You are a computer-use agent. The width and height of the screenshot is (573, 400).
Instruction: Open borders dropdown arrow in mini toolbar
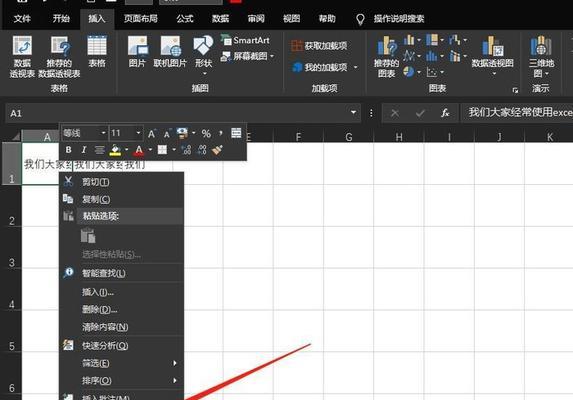[x=174, y=150]
